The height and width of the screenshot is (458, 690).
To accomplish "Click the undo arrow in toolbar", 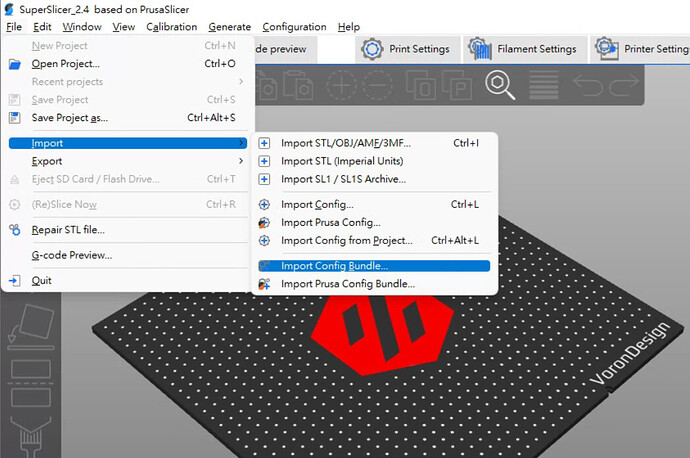I will (x=587, y=84).
